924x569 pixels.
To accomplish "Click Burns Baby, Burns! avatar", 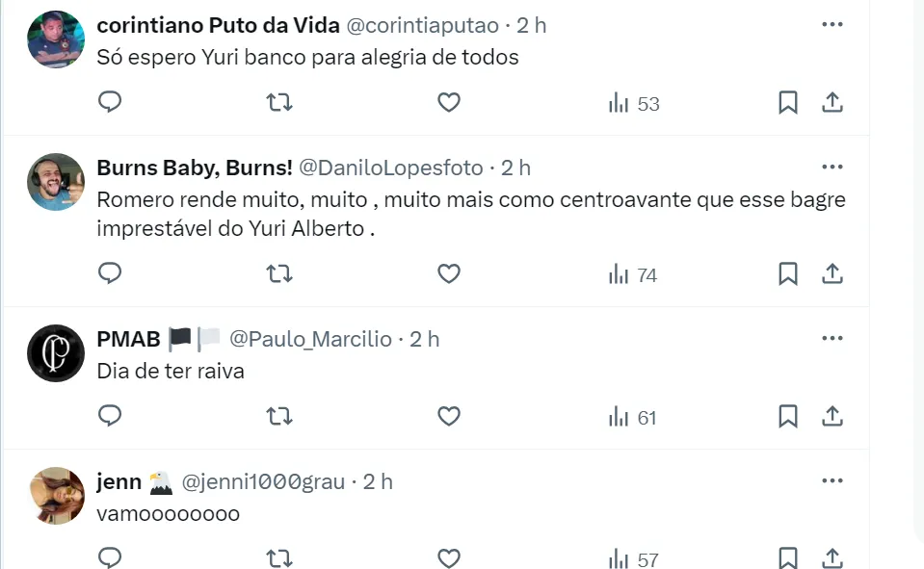I will point(56,182).
